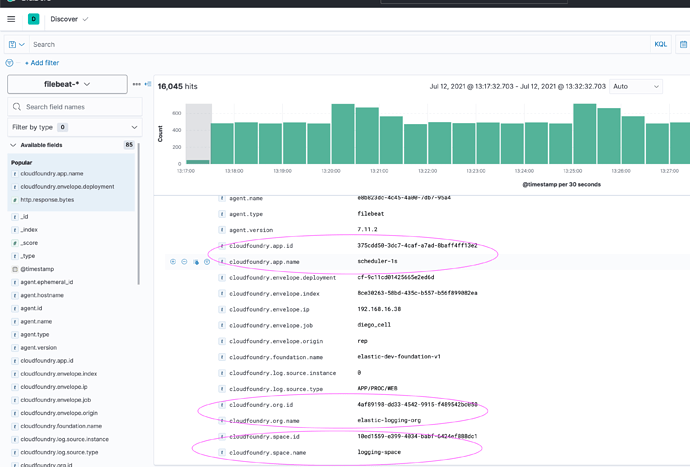
Task: Collapse the Available fields section
Action: click(13, 145)
